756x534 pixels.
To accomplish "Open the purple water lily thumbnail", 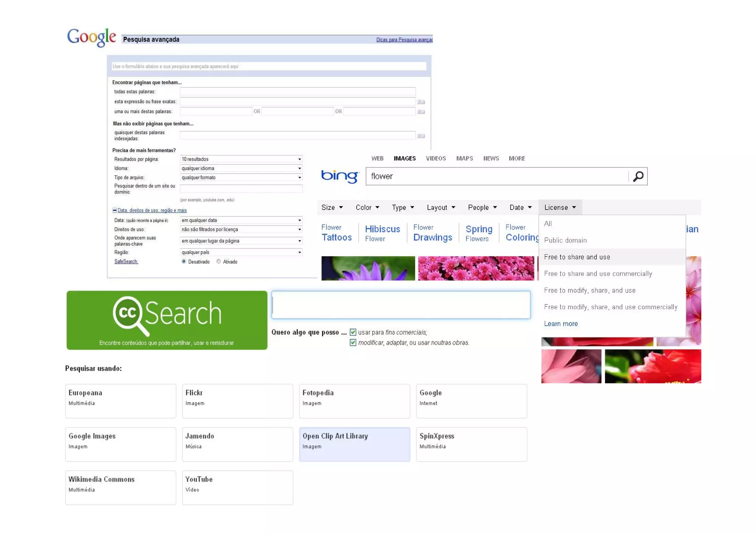I will (x=368, y=268).
